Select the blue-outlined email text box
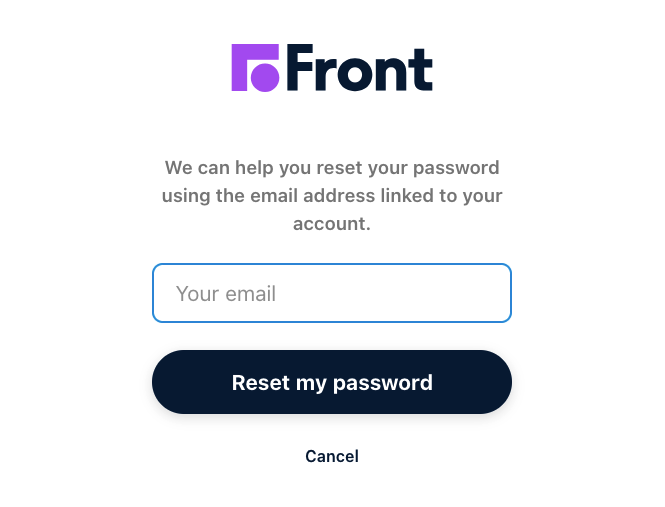This screenshot has height=507, width=665. [331, 293]
